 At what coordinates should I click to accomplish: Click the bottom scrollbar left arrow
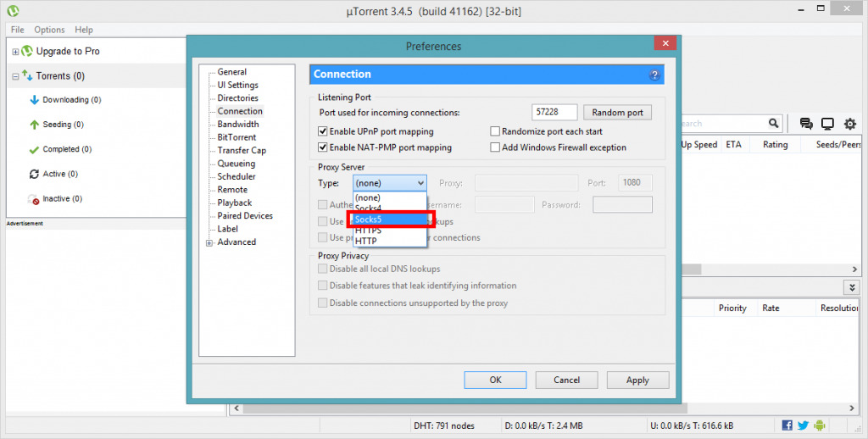pos(236,408)
